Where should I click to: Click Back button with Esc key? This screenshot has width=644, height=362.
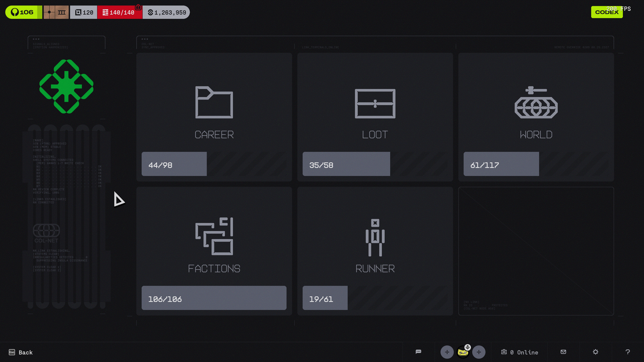[21, 352]
